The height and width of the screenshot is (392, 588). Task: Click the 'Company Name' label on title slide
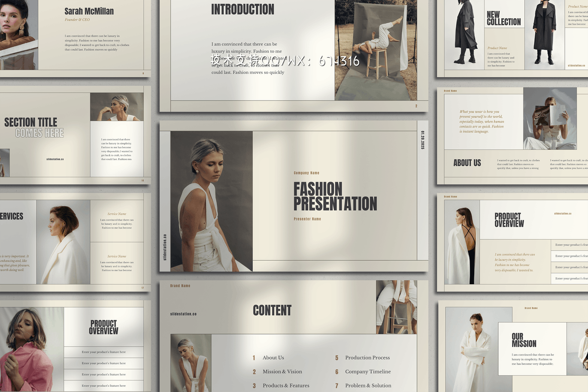pos(306,173)
